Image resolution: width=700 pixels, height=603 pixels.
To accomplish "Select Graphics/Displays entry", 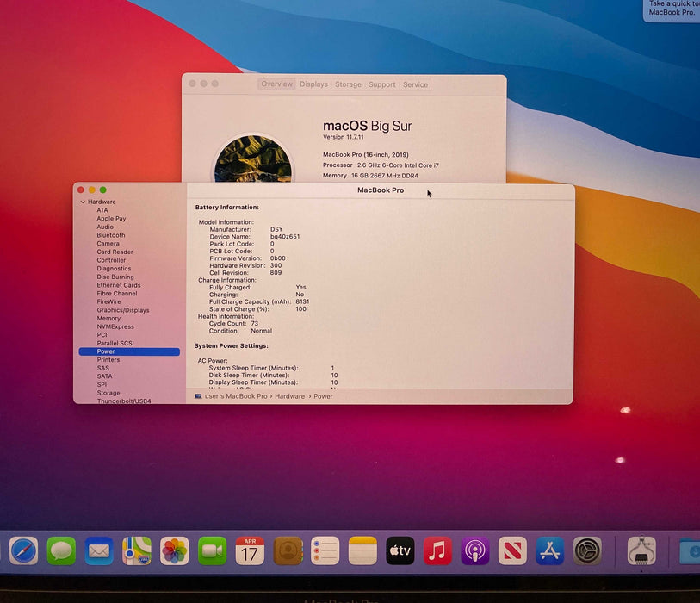I will [123, 310].
